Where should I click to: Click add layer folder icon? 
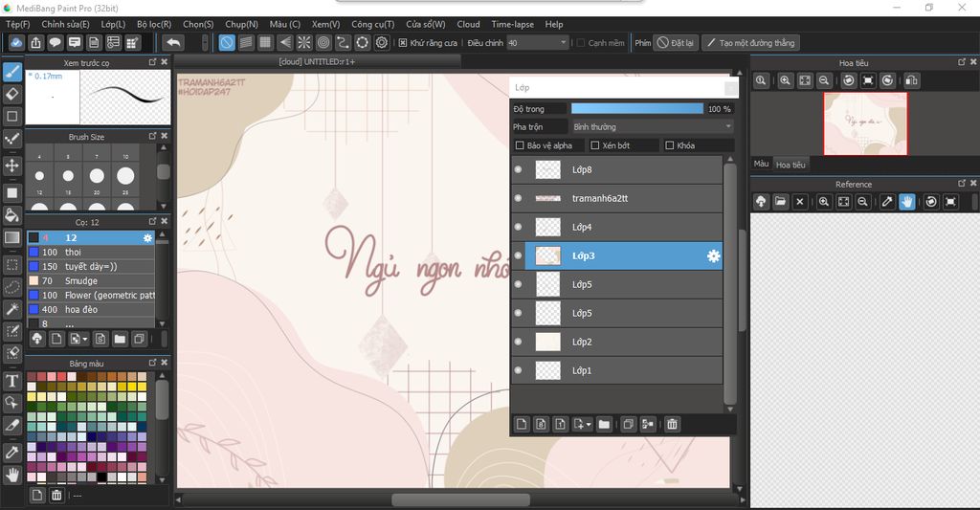pos(604,425)
